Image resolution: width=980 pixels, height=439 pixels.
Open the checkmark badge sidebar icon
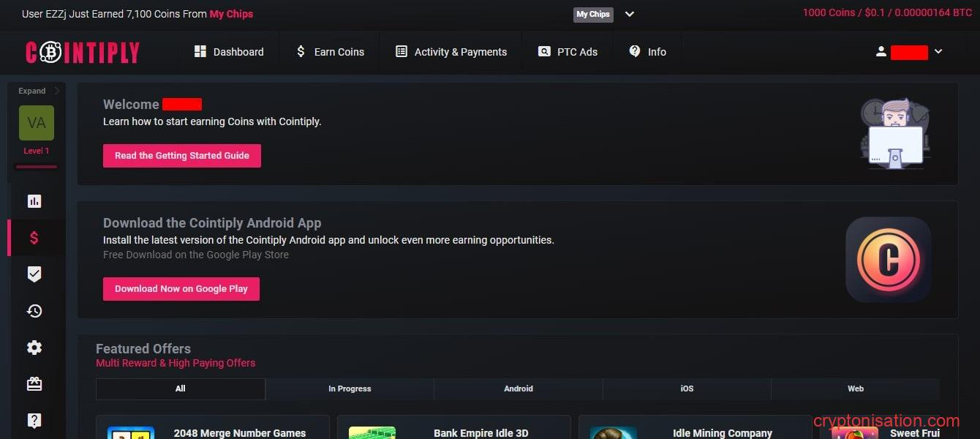pos(34,274)
